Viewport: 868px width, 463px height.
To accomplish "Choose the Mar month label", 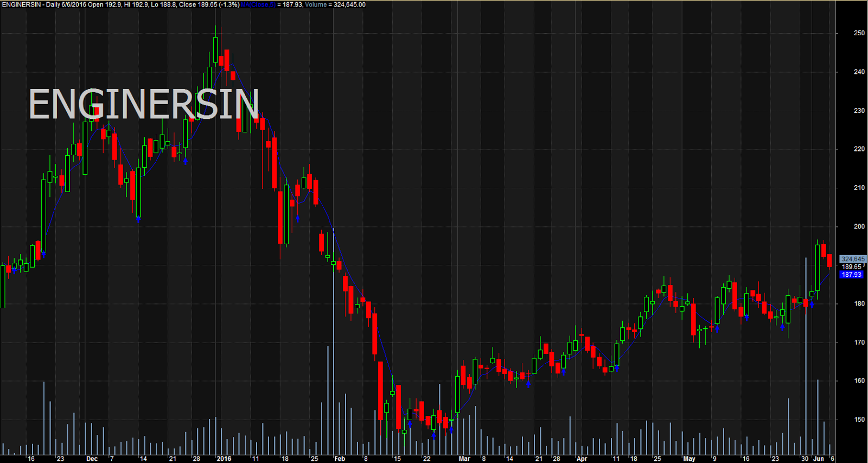I will pyautogui.click(x=464, y=459).
